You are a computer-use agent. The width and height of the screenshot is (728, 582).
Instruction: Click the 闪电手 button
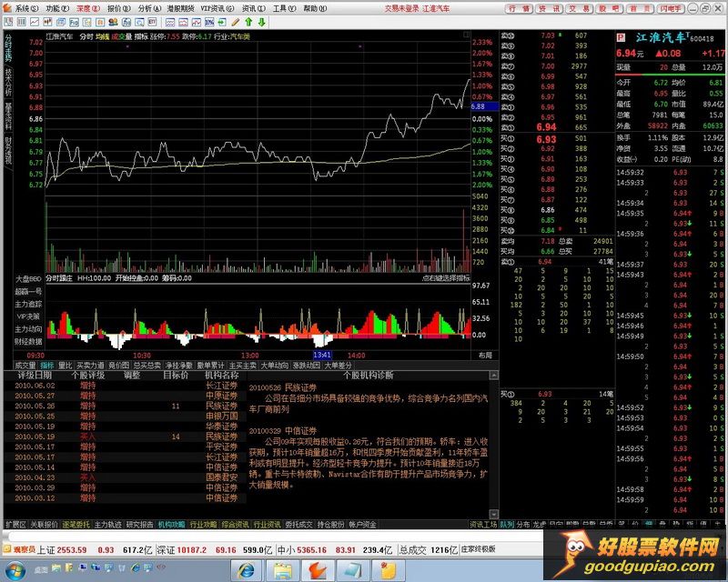(670, 8)
